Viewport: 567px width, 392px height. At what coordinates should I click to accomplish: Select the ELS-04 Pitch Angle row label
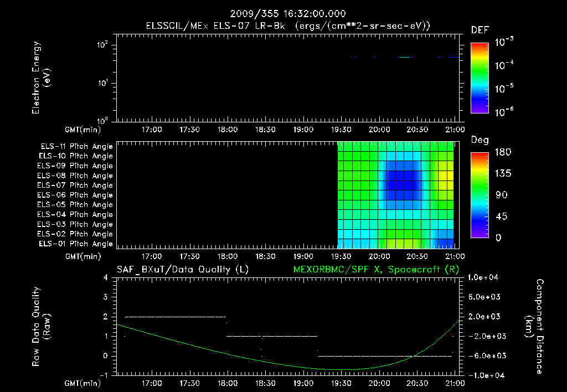pos(75,214)
